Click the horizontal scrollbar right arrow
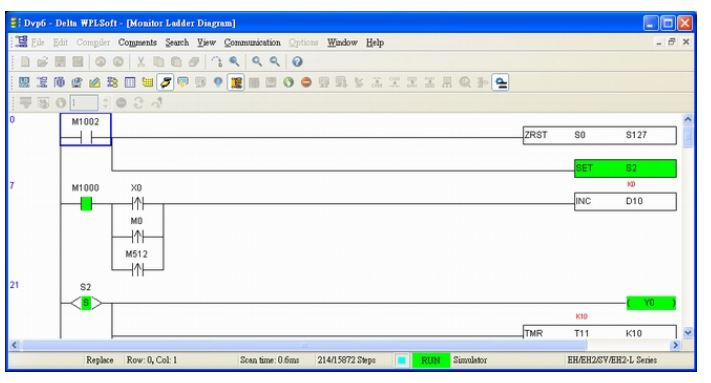Viewport: 711px width, 383px height. (676, 345)
